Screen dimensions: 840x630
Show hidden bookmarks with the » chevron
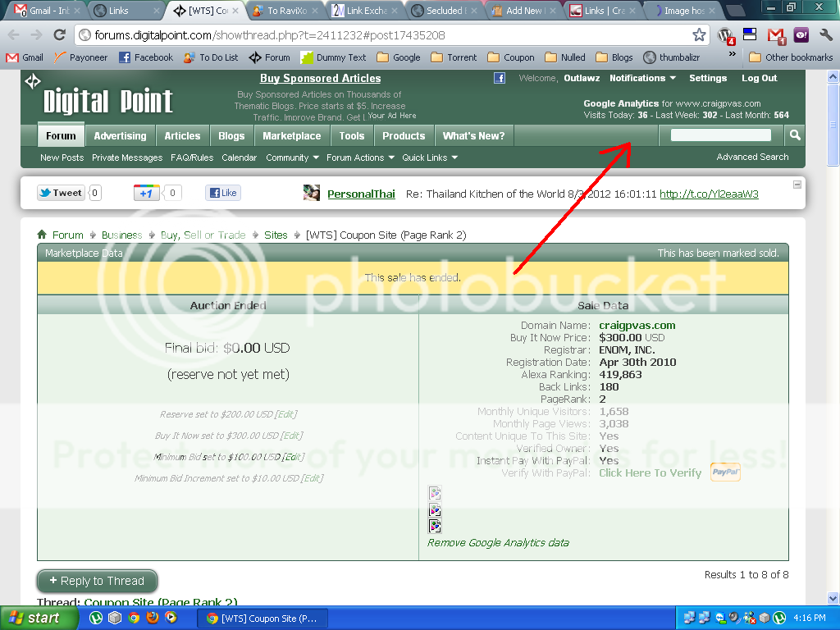click(x=733, y=54)
